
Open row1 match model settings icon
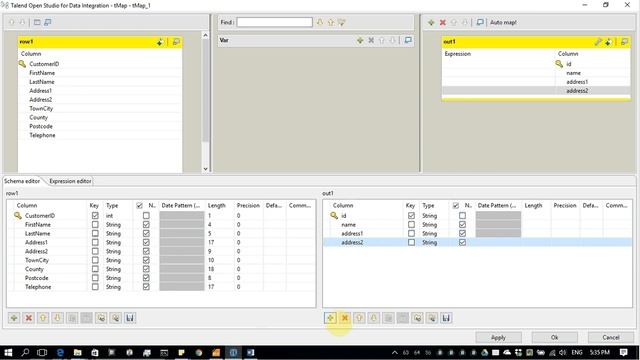point(160,42)
